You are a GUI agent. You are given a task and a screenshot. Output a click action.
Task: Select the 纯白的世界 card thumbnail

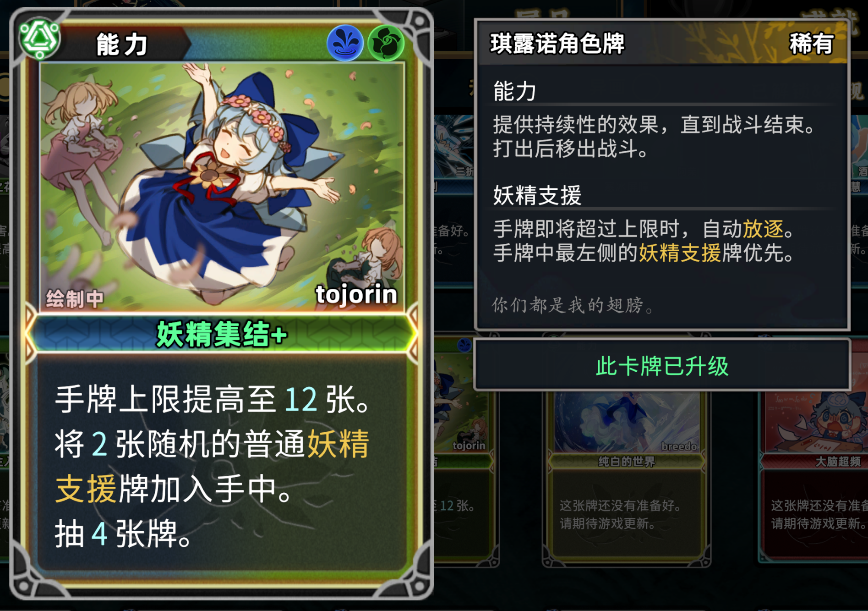(626, 477)
